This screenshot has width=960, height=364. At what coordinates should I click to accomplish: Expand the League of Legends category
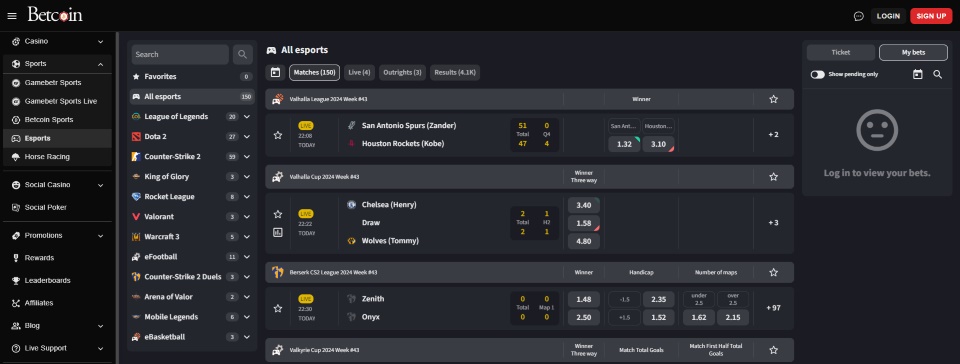coord(247,117)
